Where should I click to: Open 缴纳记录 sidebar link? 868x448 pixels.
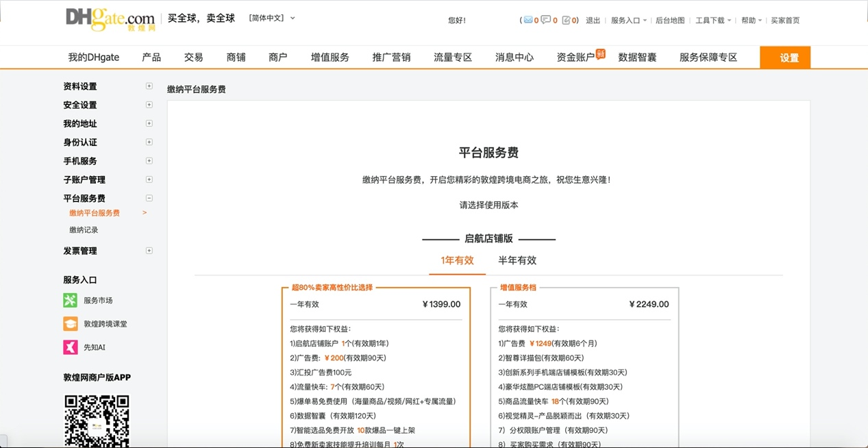tap(84, 230)
